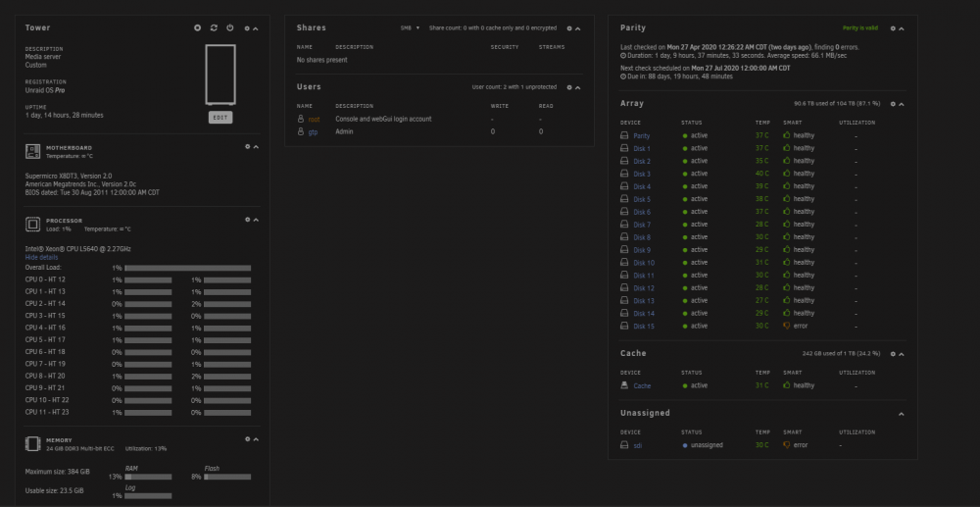
Task: Open the gtp user link
Action: (313, 132)
